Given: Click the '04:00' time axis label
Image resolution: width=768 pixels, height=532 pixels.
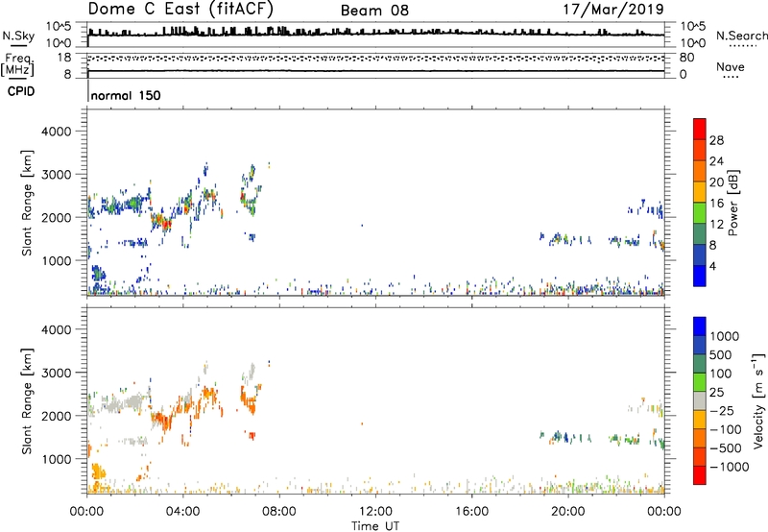Looking at the screenshot, I should pyautogui.click(x=182, y=512).
